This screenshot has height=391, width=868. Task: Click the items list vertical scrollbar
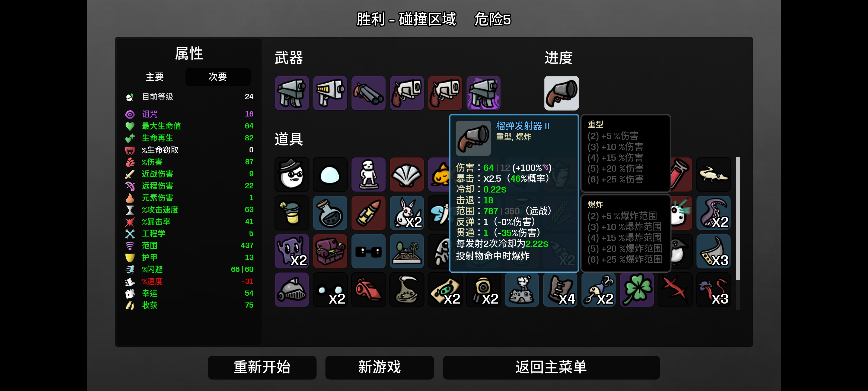[738, 219]
